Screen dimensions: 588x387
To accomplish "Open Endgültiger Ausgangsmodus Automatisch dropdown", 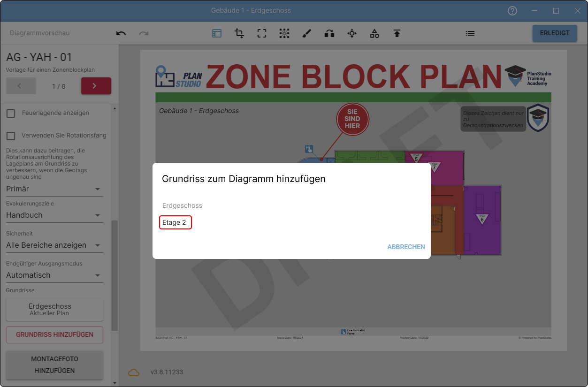I will [54, 275].
